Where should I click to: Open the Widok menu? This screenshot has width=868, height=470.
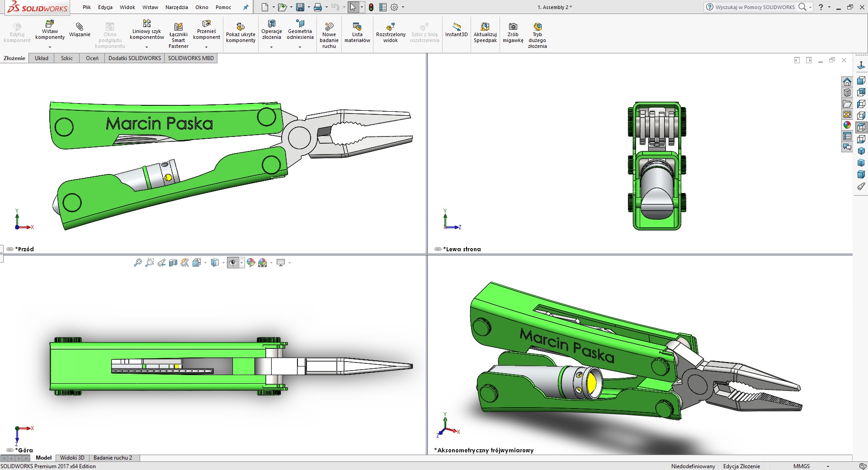(x=127, y=7)
